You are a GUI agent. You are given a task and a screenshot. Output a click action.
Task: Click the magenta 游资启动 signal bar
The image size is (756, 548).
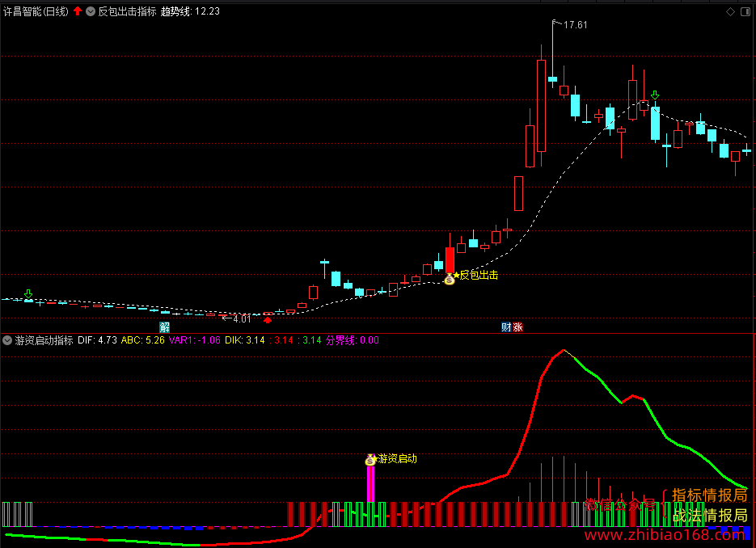370,484
